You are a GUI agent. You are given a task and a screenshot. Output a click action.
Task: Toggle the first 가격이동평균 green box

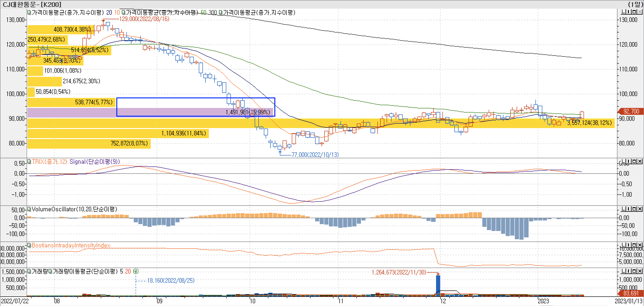click(29, 12)
